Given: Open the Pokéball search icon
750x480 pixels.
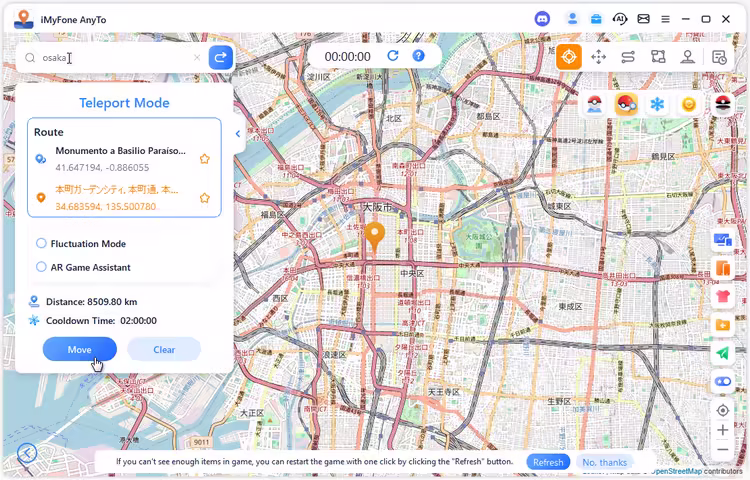Looking at the screenshot, I should coord(626,104).
